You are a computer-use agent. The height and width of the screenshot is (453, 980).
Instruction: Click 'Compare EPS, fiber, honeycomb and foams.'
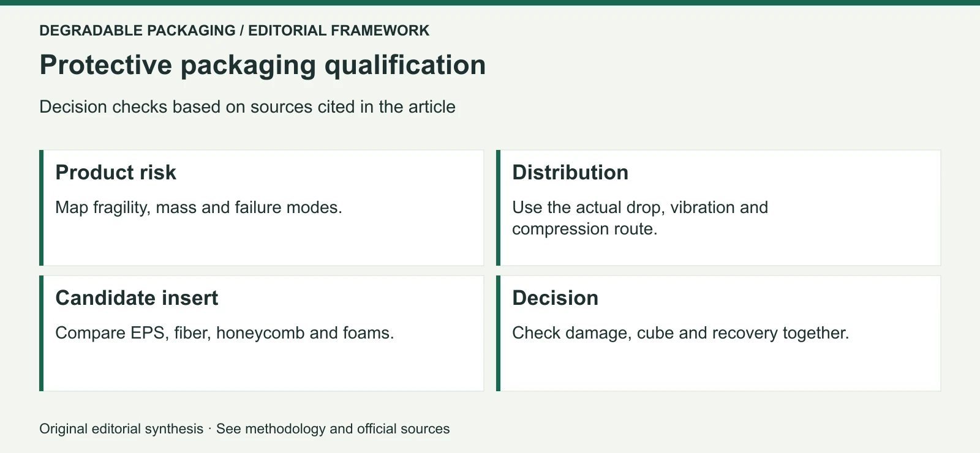pyautogui.click(x=225, y=333)
